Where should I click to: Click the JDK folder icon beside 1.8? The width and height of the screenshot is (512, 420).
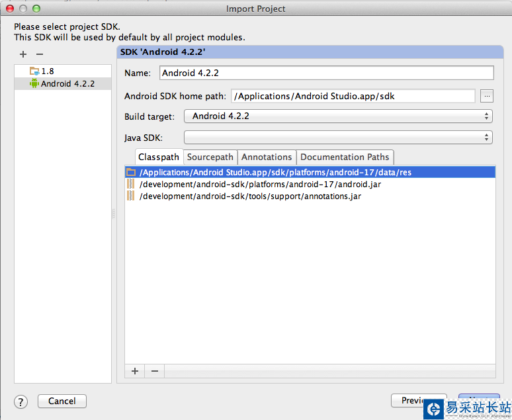pos(34,71)
